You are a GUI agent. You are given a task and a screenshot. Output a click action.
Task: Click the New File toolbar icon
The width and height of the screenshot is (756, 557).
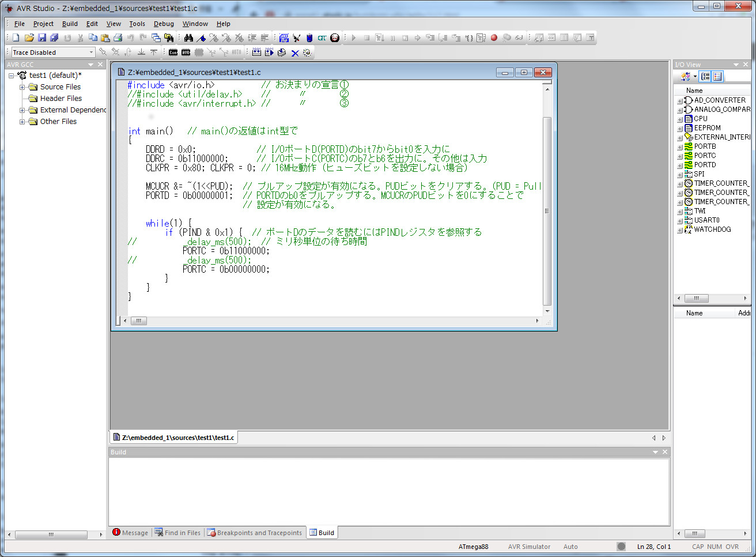[x=16, y=37]
